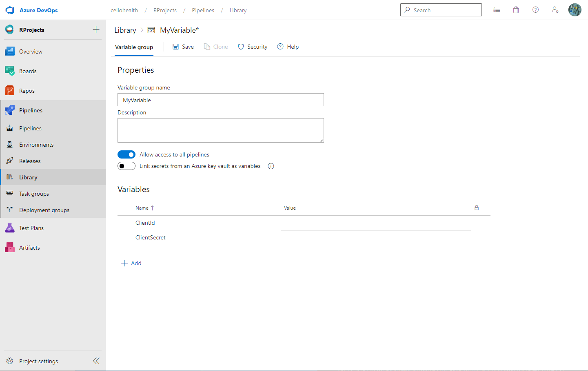
Task: Click inside the Description text box
Action: click(x=220, y=130)
